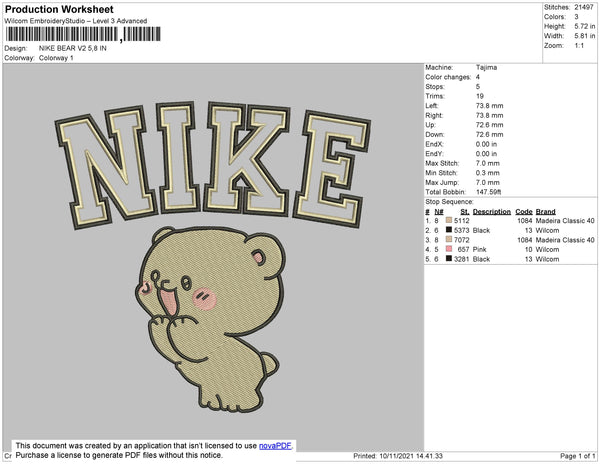The width and height of the screenshot is (600, 464).
Task: Click the Trims value '19'
Action: coord(480,96)
